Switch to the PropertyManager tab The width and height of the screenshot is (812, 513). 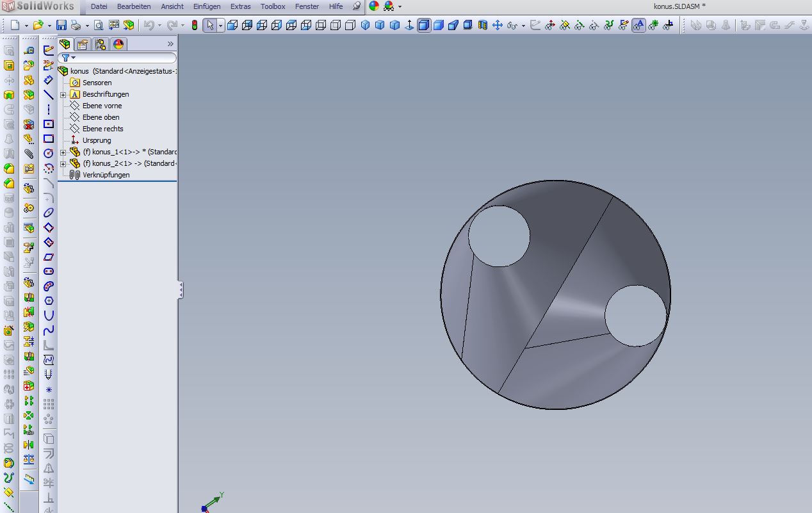pyautogui.click(x=83, y=44)
